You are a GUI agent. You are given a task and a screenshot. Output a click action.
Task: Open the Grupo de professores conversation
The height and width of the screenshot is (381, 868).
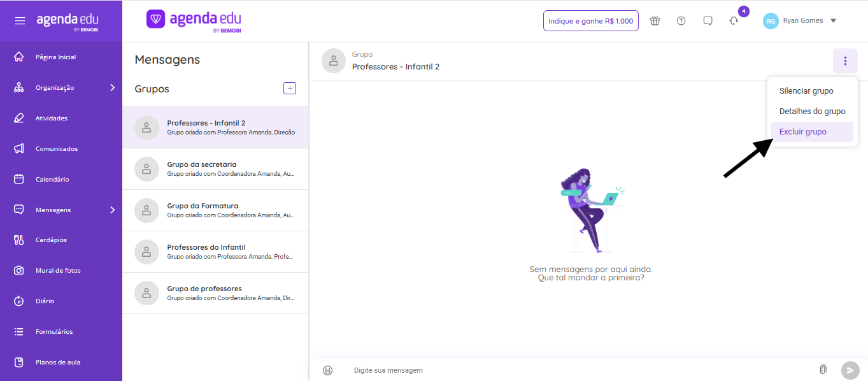215,293
